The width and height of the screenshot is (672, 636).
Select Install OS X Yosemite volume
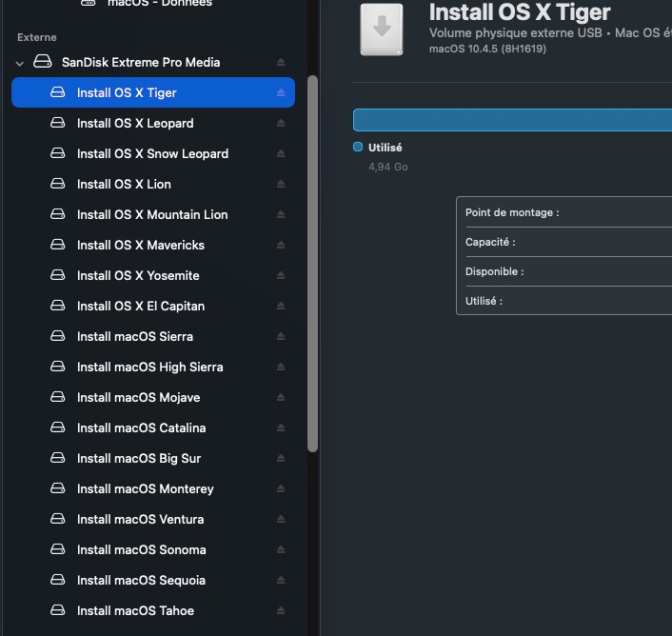click(153, 275)
